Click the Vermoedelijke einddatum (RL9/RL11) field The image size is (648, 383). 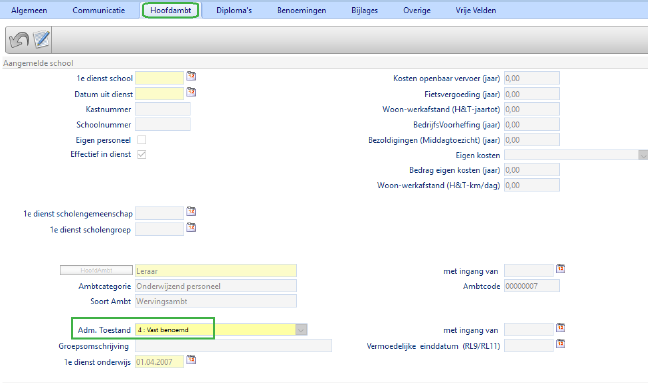click(529, 346)
